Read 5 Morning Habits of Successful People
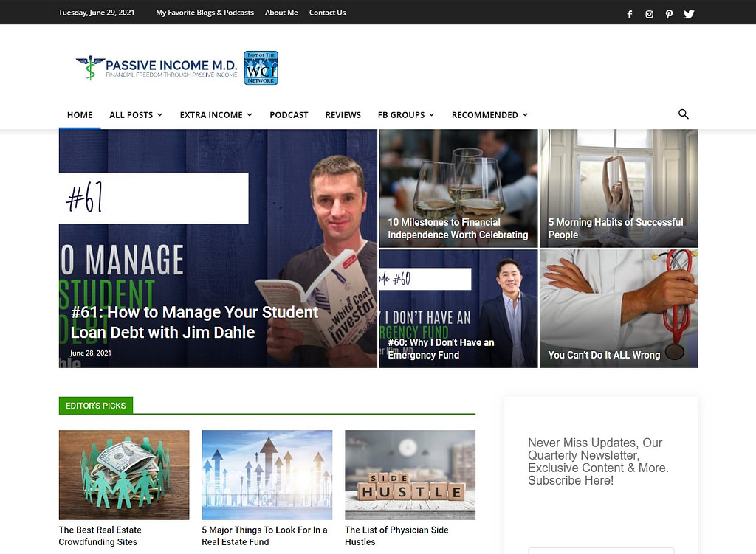 [615, 229]
